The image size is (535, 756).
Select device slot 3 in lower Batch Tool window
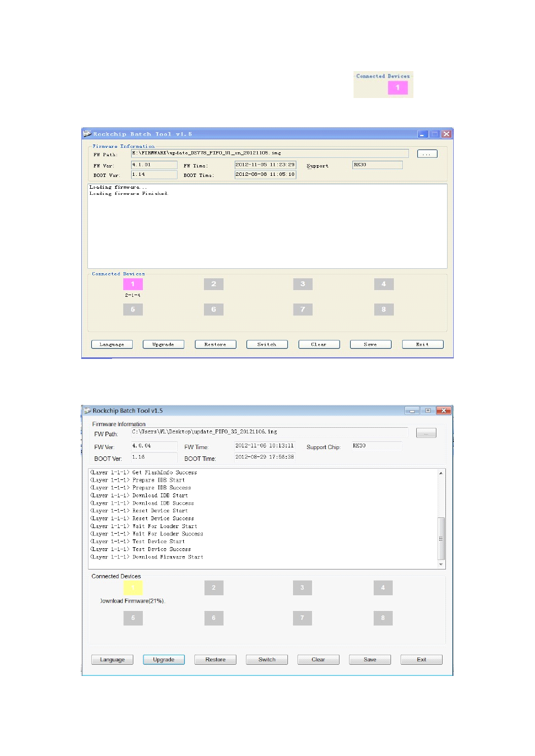pos(302,587)
